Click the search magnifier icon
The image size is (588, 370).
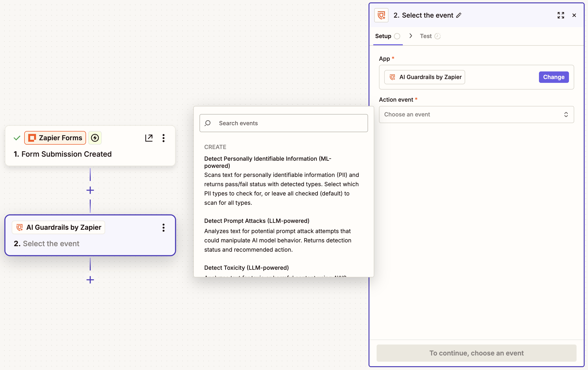pos(208,123)
